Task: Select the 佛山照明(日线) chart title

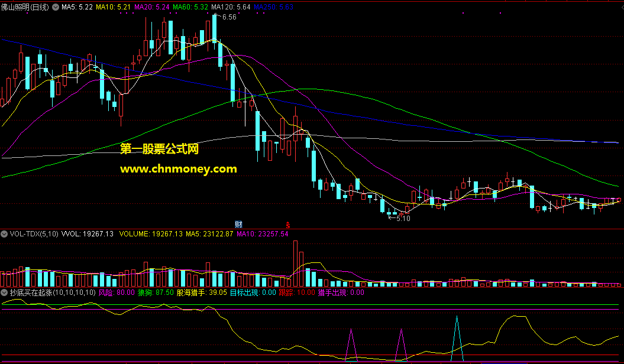Action: click(x=25, y=7)
